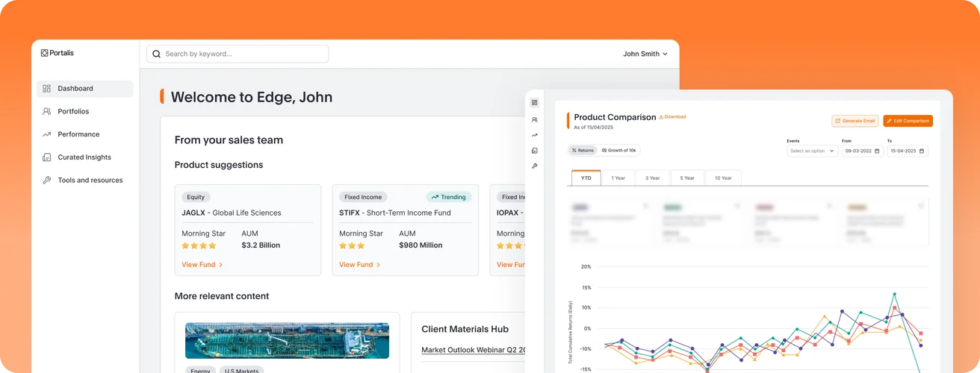Open Tools and resources in sidebar
The width and height of the screenshot is (980, 373).
pyautogui.click(x=85, y=181)
